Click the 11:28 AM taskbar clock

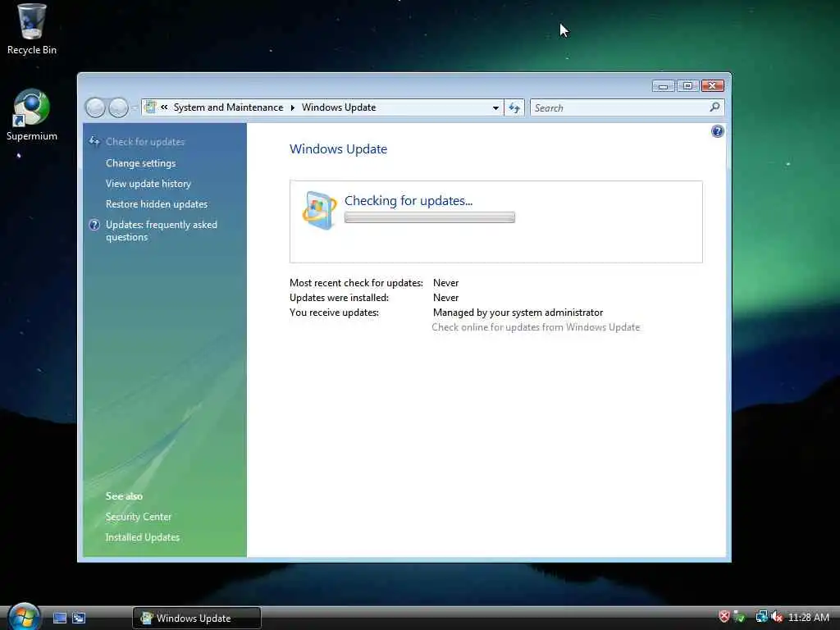(808, 617)
